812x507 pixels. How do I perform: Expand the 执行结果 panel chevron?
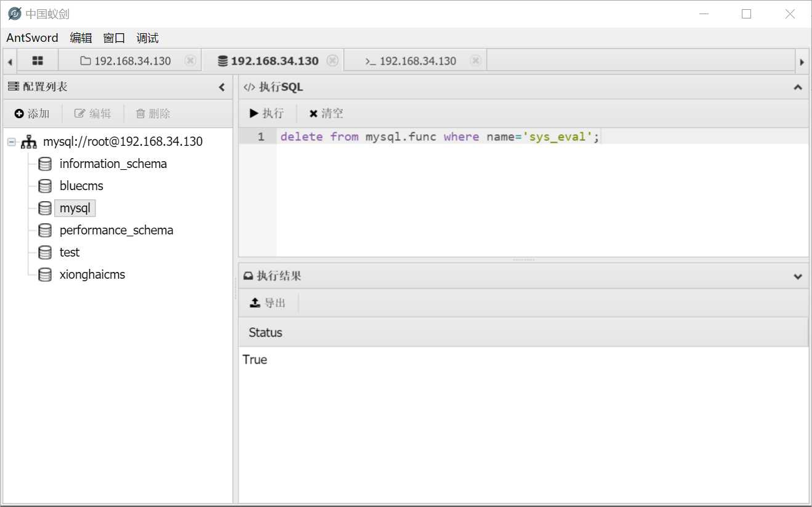click(x=798, y=276)
